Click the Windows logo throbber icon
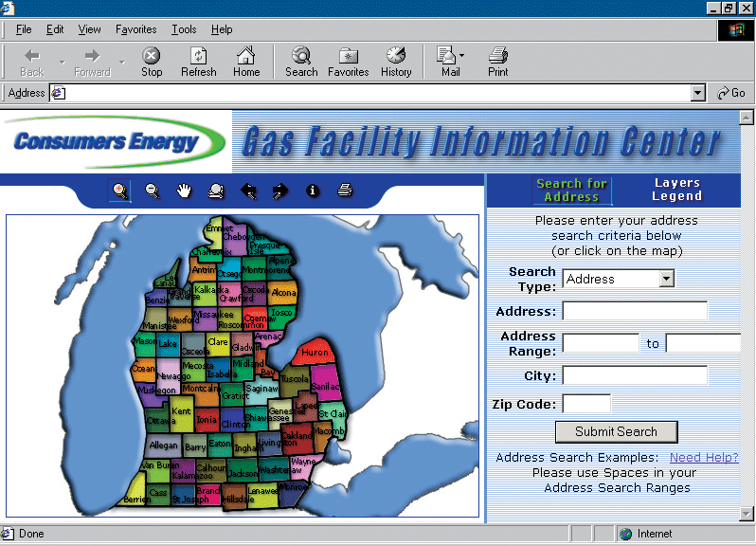The image size is (756, 546). tap(736, 30)
